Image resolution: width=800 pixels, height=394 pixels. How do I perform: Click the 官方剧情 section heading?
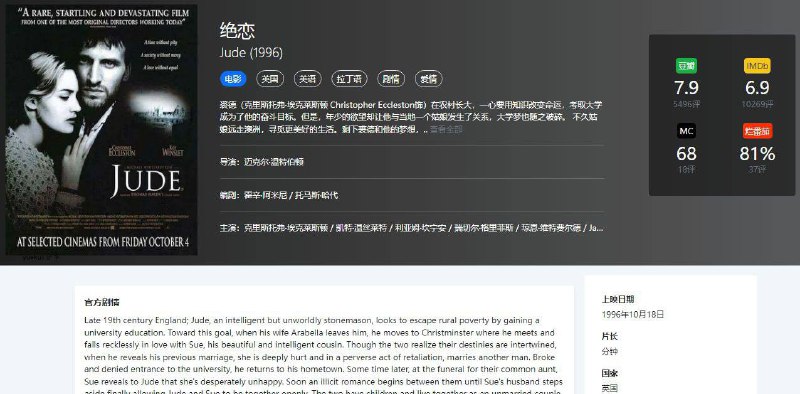coord(102,302)
